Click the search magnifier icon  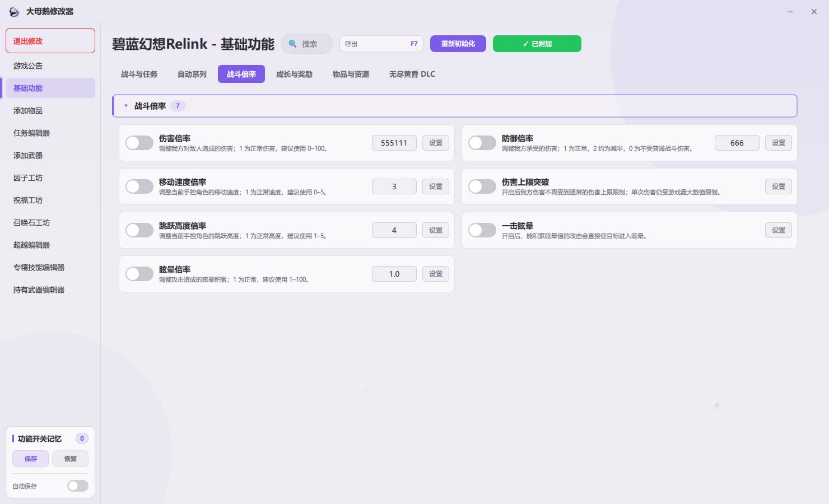pos(292,44)
